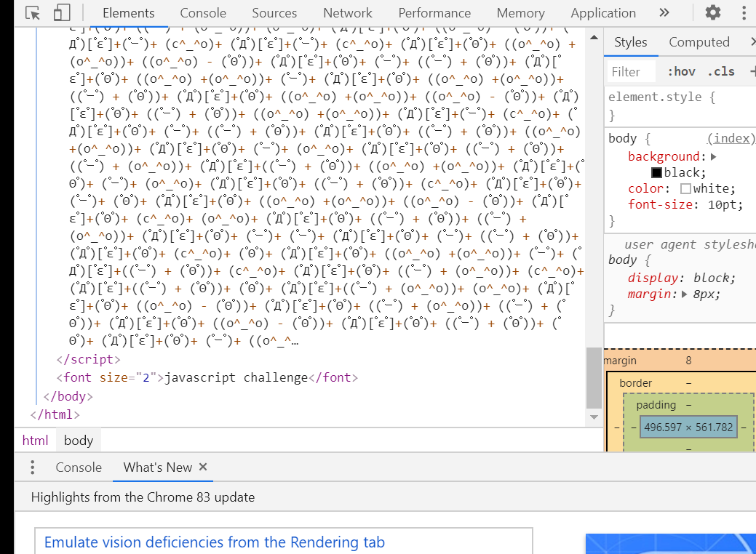Open the drawer three-dot menu
This screenshot has width=756, height=554.
pyautogui.click(x=32, y=467)
